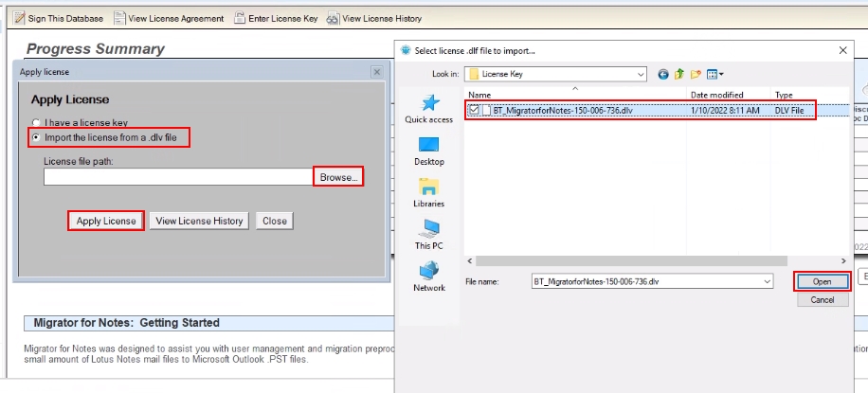Click the DLV File type cell
This screenshot has width=868, height=393.
click(x=789, y=110)
